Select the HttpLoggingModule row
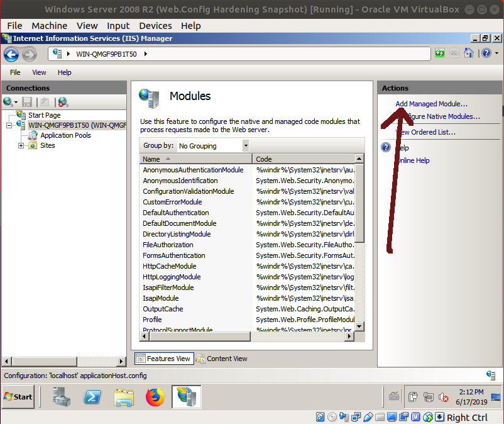The height and width of the screenshot is (424, 504). (x=247, y=277)
